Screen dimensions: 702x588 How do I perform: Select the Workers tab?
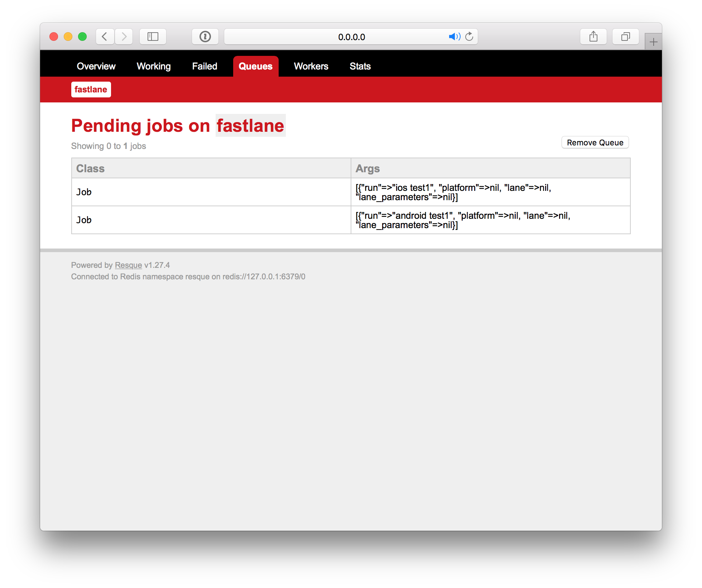tap(311, 66)
